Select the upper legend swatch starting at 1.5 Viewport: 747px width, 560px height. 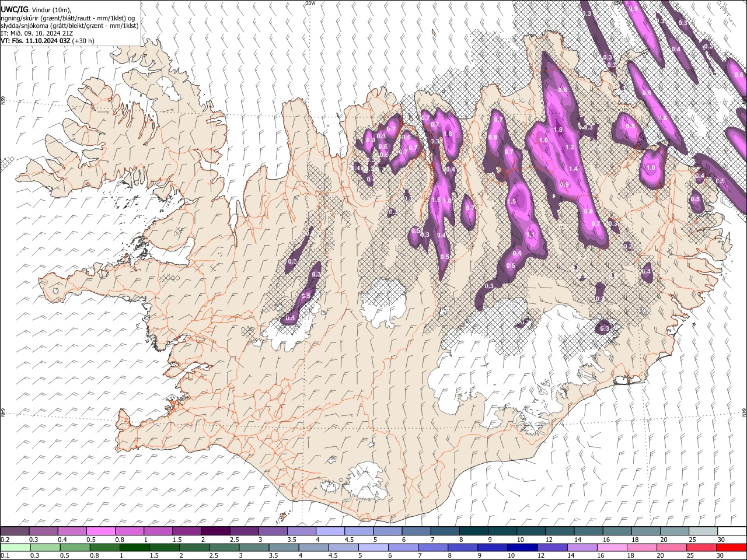[x=187, y=531]
